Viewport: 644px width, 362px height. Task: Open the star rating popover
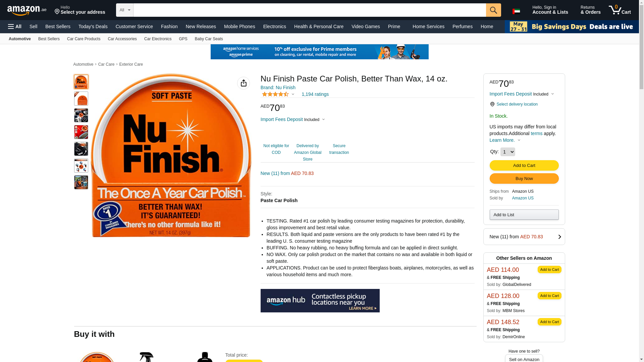[278, 94]
